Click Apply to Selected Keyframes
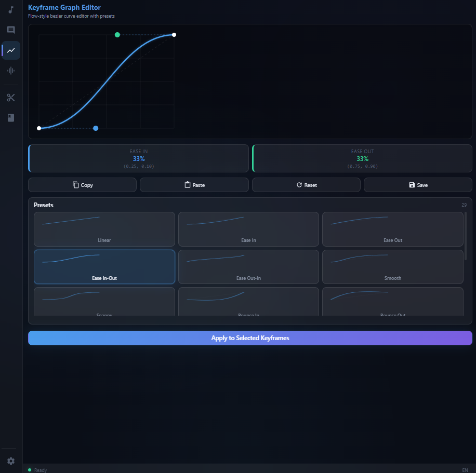The height and width of the screenshot is (473, 476). point(250,338)
